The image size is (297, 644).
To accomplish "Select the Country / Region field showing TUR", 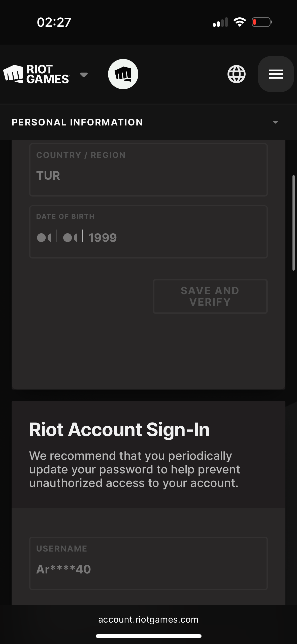I will 148,170.
